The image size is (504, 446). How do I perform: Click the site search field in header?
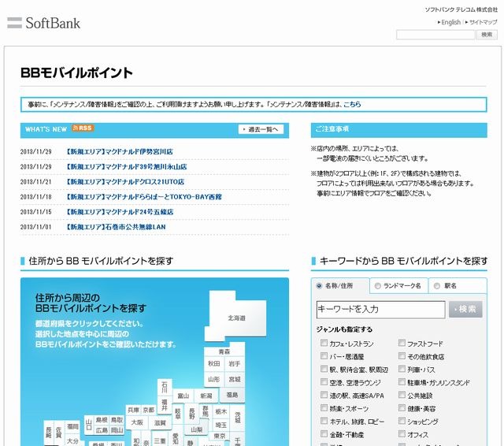point(435,35)
